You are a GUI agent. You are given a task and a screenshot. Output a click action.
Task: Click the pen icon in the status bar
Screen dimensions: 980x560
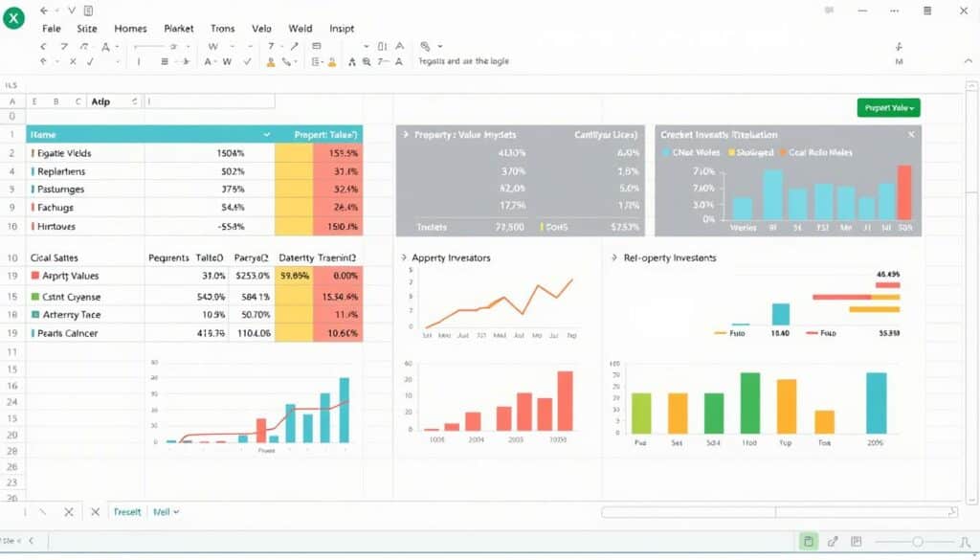(x=833, y=542)
